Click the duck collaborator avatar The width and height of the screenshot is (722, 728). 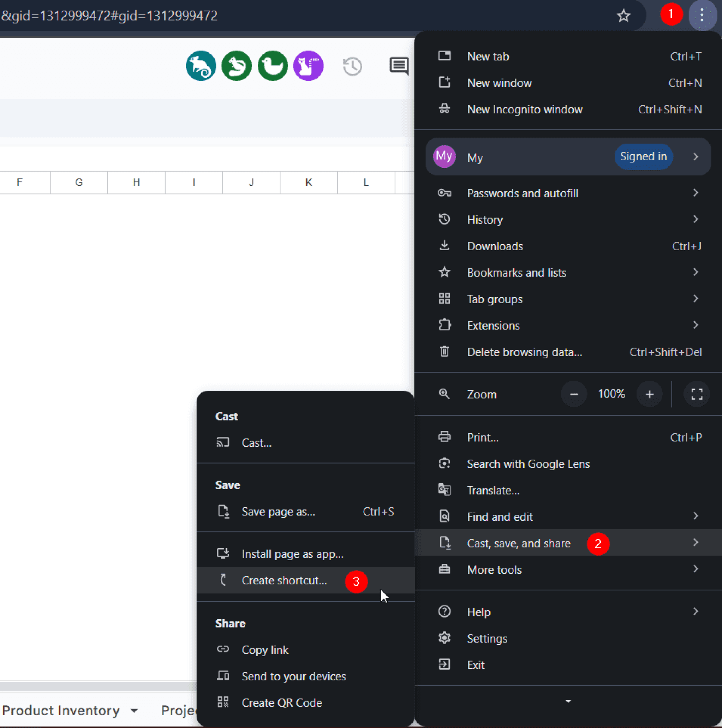[x=272, y=65]
